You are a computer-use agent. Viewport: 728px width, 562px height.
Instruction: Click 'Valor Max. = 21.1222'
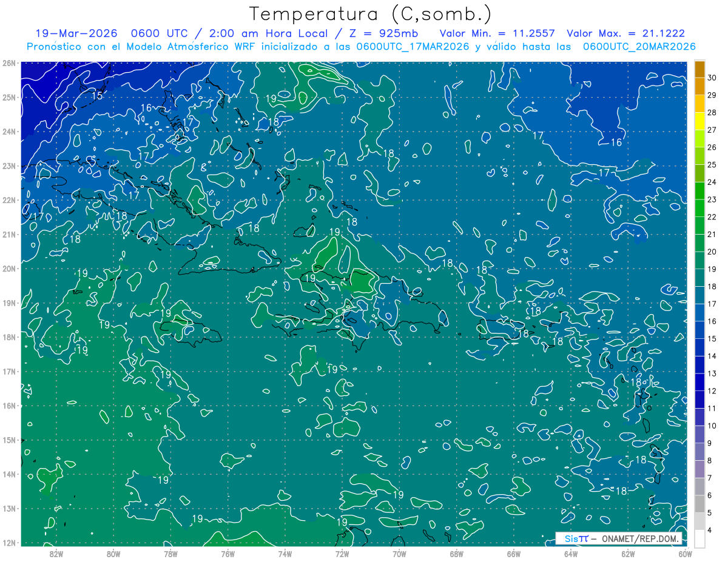[627, 34]
